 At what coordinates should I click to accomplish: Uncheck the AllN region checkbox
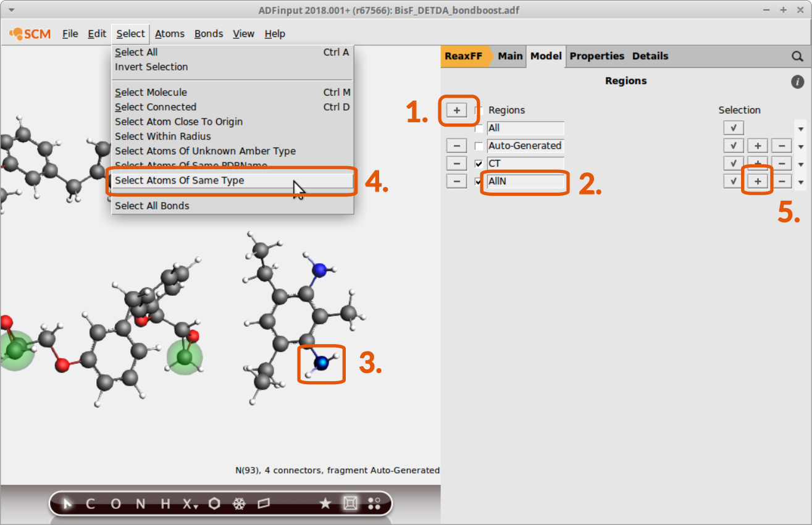pos(479,182)
